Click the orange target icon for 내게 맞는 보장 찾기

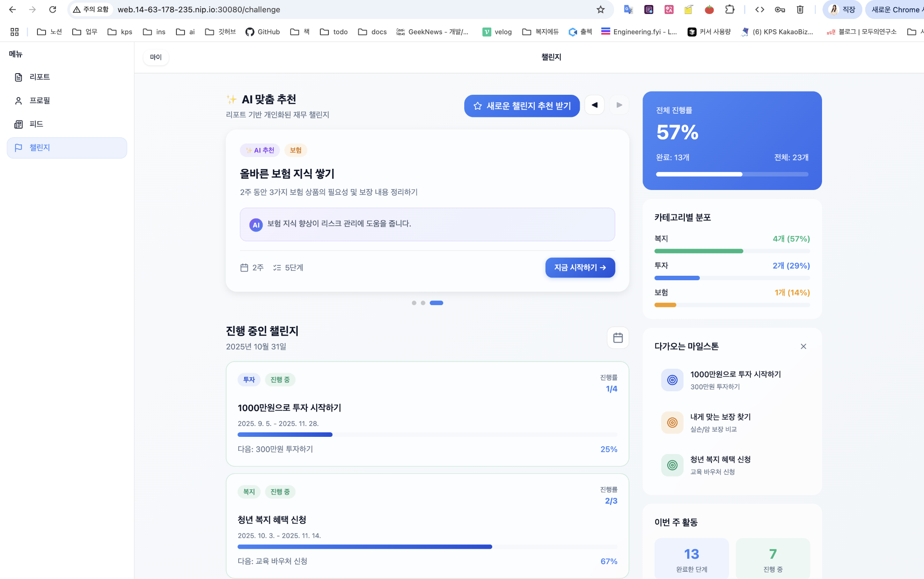click(x=672, y=422)
